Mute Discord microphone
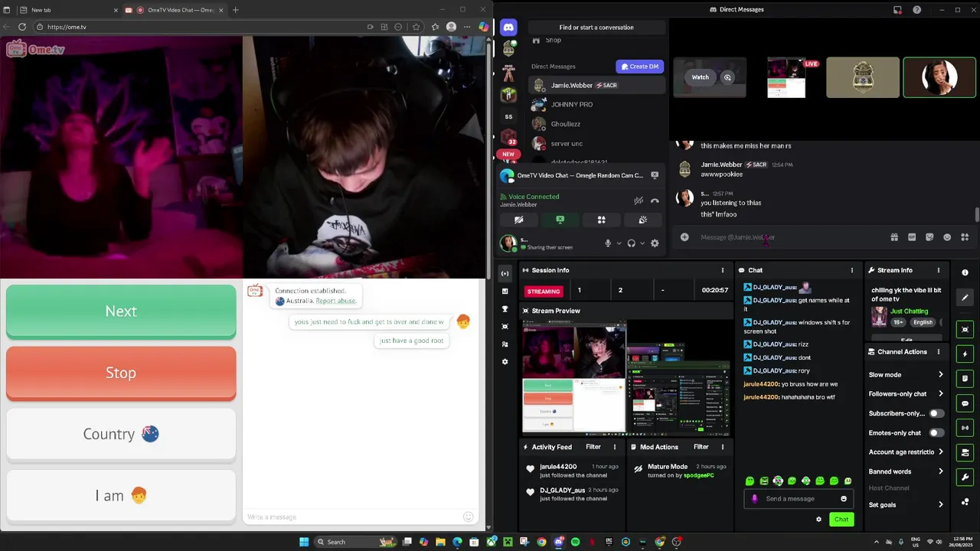 coord(608,243)
